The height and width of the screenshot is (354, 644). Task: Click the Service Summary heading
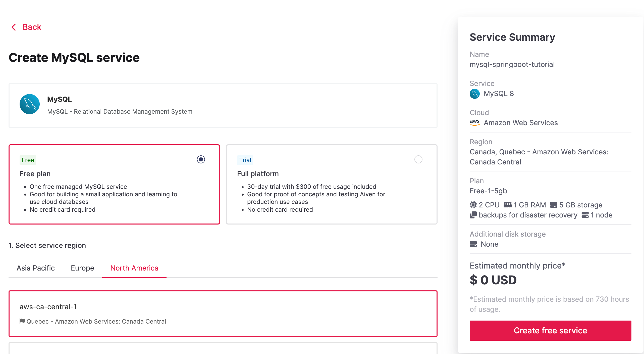(512, 37)
